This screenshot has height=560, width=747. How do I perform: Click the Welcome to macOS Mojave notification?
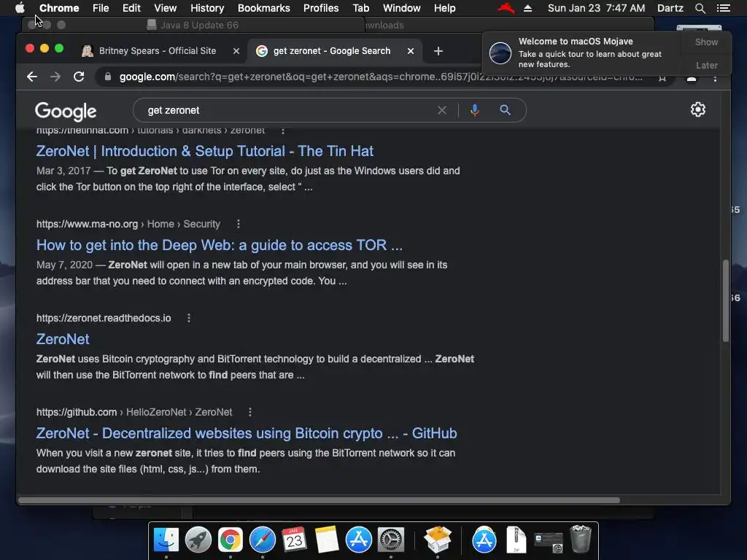(x=580, y=52)
